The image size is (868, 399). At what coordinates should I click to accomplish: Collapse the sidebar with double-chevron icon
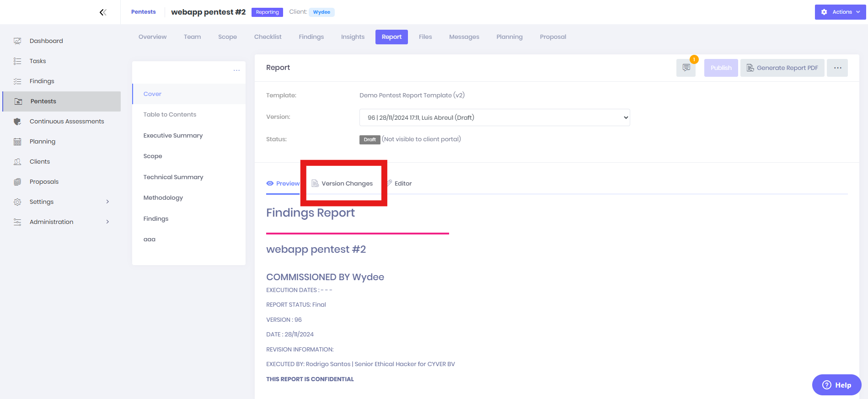click(x=103, y=12)
